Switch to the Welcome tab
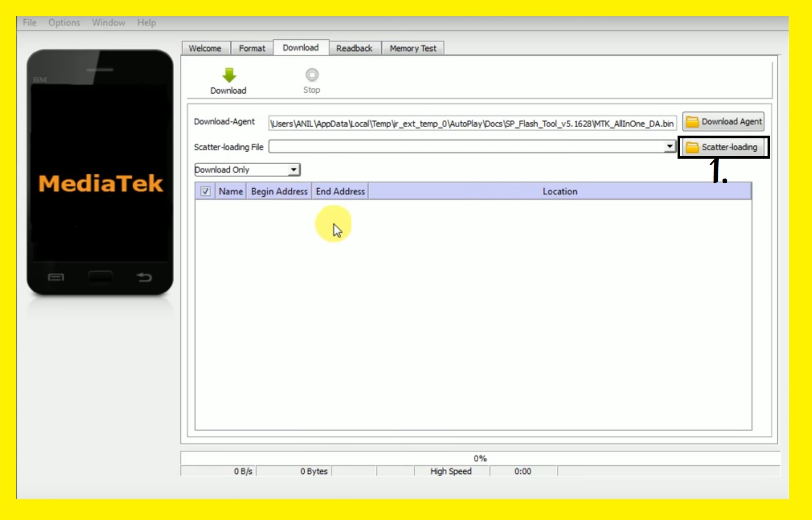The height and width of the screenshot is (520, 812). 205,48
